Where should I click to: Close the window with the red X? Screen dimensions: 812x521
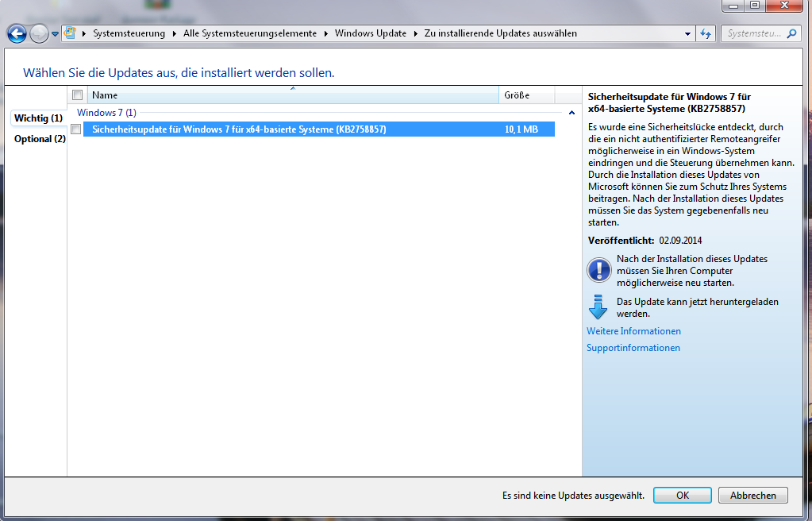784,6
